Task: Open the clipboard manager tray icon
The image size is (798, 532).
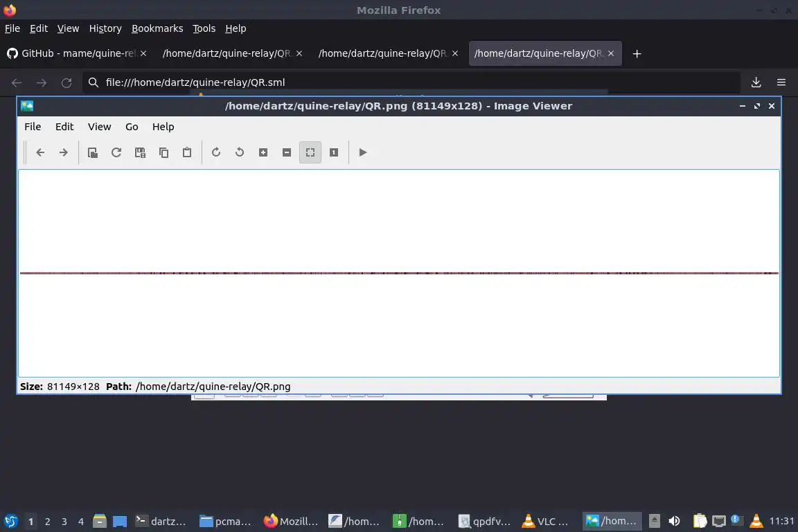Action: (700, 522)
